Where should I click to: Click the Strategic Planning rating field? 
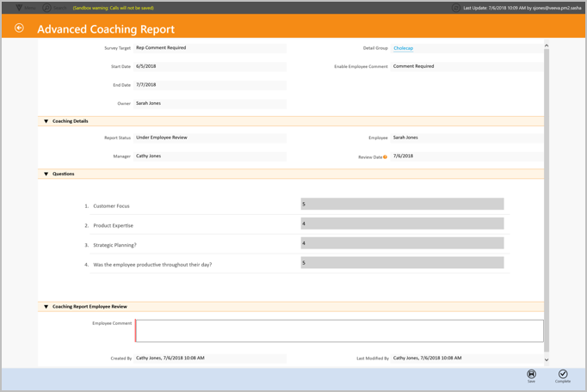tap(402, 243)
